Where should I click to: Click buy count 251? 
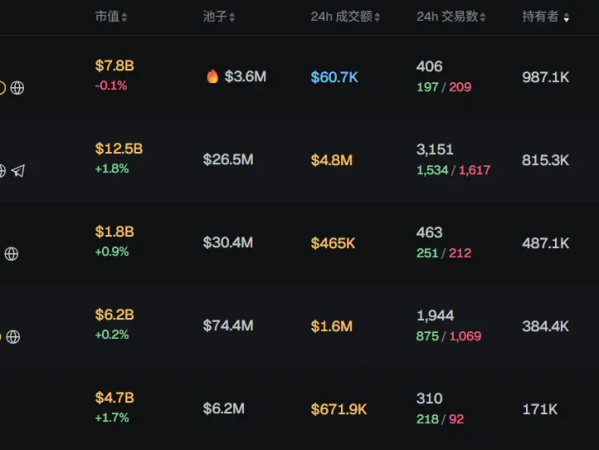click(427, 253)
